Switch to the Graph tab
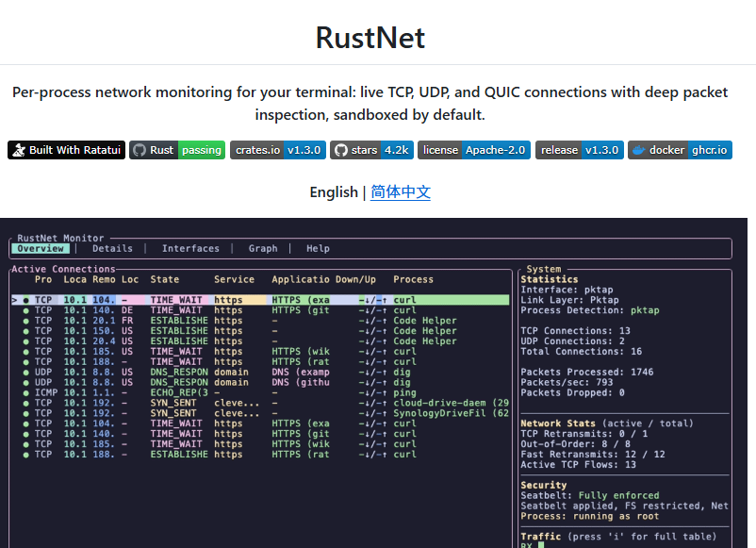This screenshot has width=756, height=548. pyautogui.click(x=263, y=248)
